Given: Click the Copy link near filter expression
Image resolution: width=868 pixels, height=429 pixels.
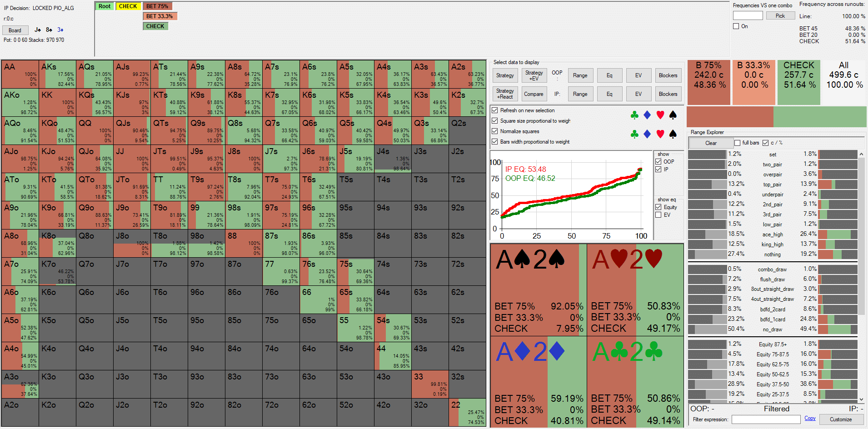Looking at the screenshot, I should [x=809, y=419].
